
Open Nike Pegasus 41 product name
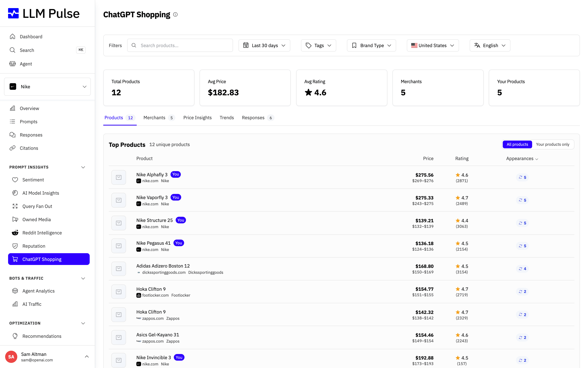tap(153, 243)
